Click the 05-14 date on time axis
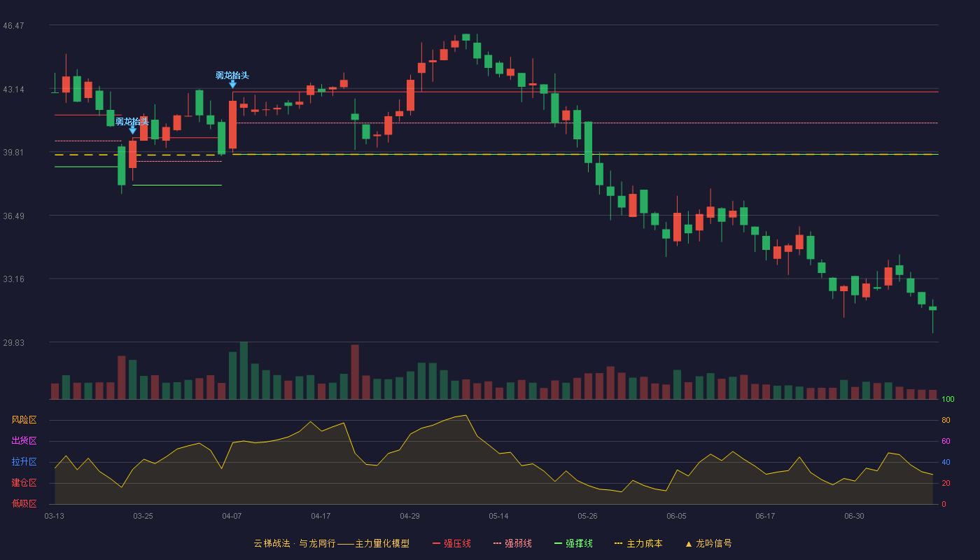Screen dimensions: 980x560 [498, 517]
